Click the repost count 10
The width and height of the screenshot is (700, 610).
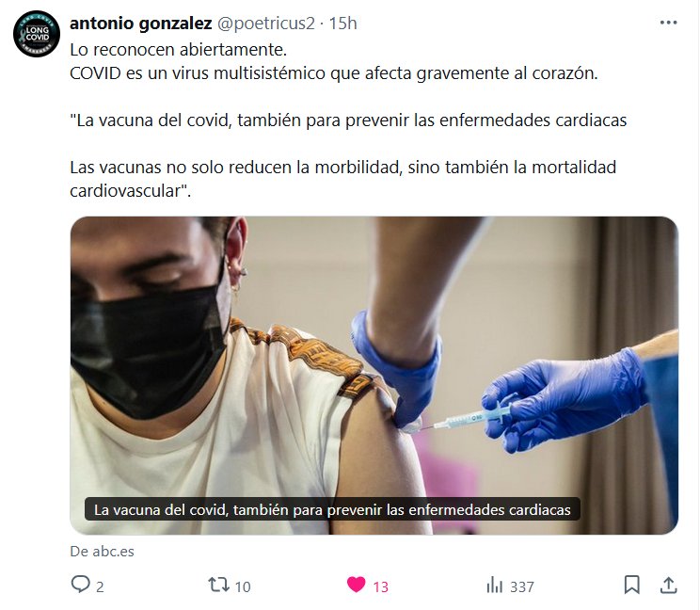pos(243,586)
